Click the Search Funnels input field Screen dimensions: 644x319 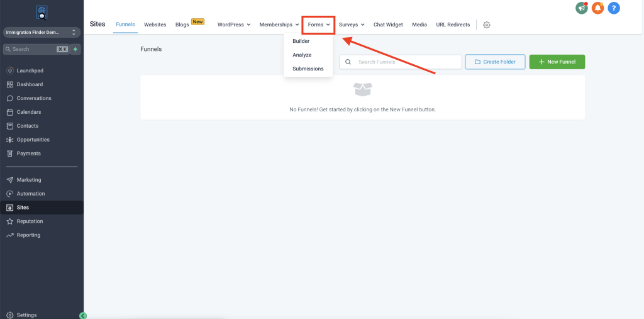pos(407,62)
